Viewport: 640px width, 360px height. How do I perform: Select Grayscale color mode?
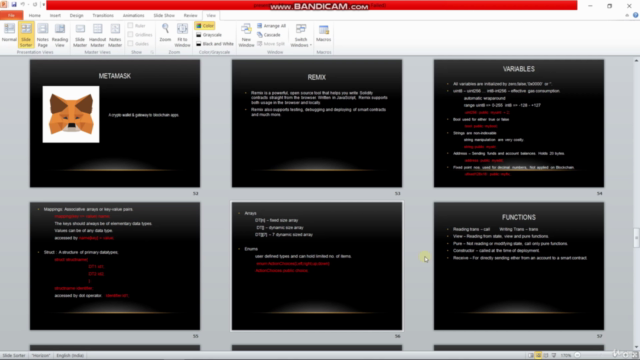pyautogui.click(x=209, y=35)
